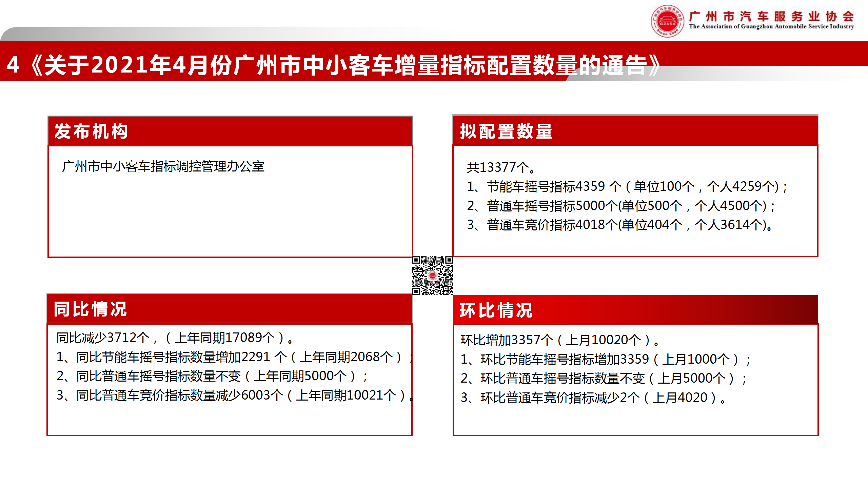Click the GZASA round logo emblem

tap(667, 21)
